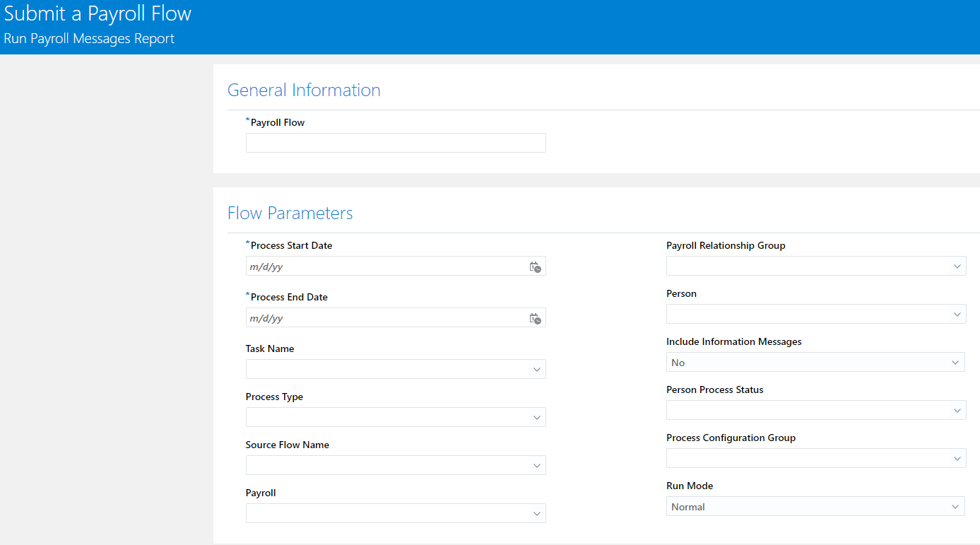Open the Process Start Date calendar picker
The image size is (980, 545).
[x=536, y=266]
